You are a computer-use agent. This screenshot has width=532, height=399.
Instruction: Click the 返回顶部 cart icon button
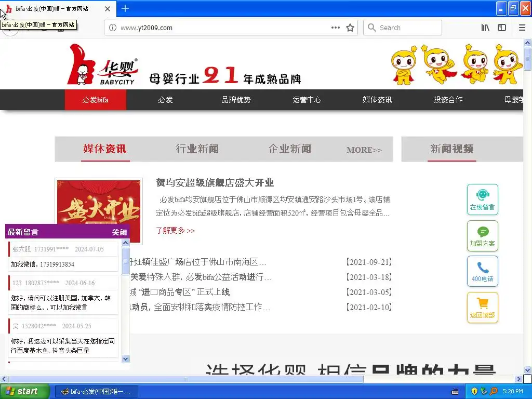(x=483, y=308)
